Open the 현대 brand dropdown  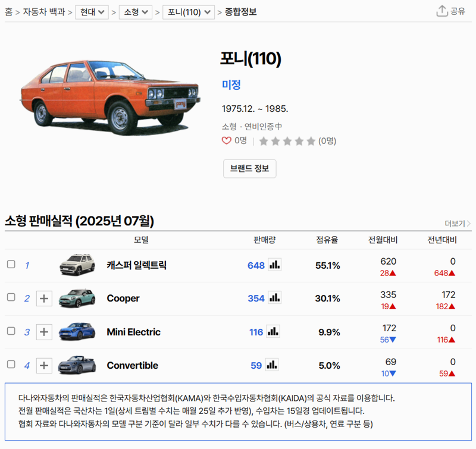[x=92, y=12]
